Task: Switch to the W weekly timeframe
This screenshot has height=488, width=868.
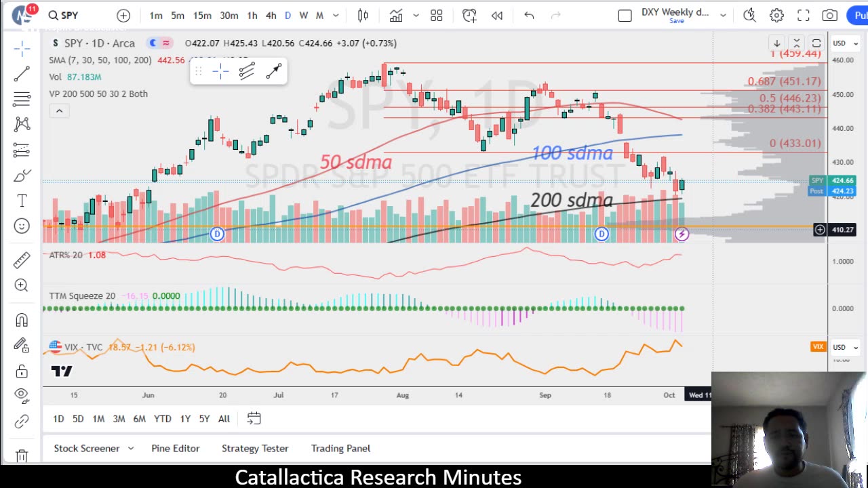Action: coord(304,15)
